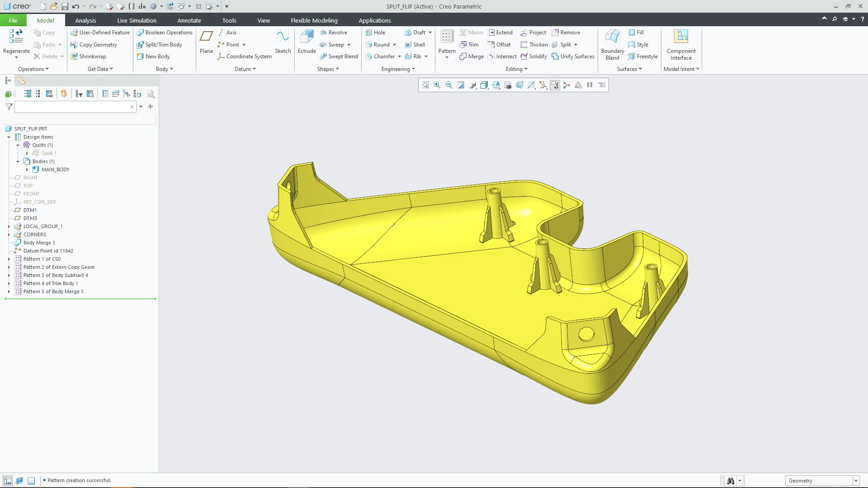Click the Shrinkwrap icon

(74, 56)
